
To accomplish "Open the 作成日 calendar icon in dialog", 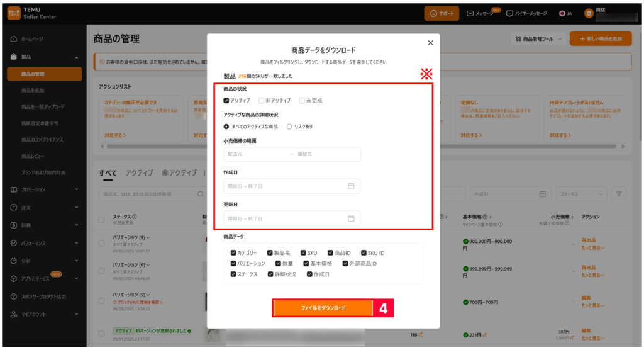I will [351, 186].
